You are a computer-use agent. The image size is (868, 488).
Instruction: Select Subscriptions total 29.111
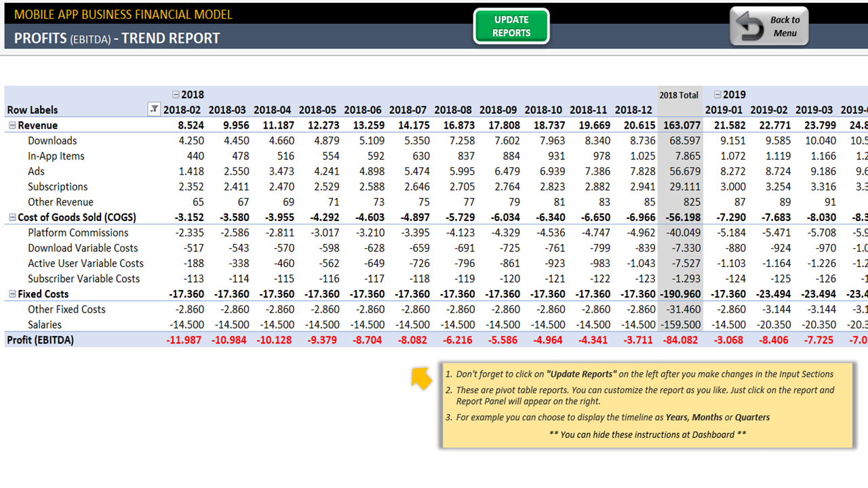click(684, 186)
